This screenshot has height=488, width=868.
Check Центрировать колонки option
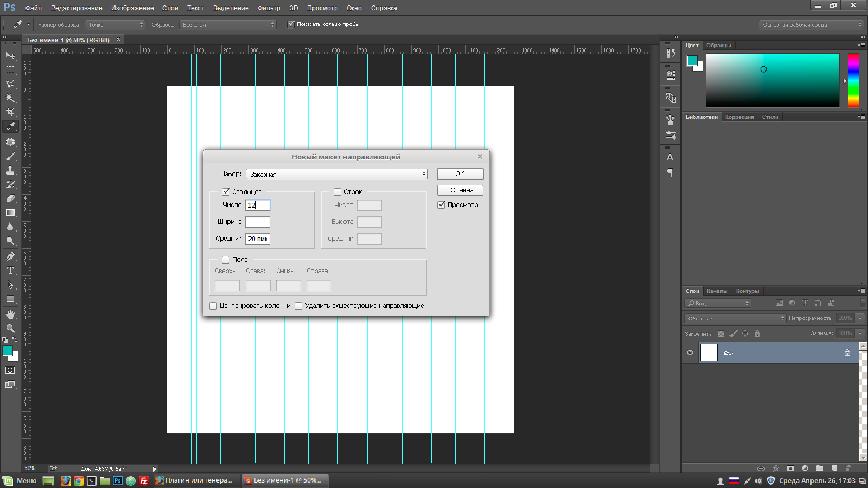point(213,306)
